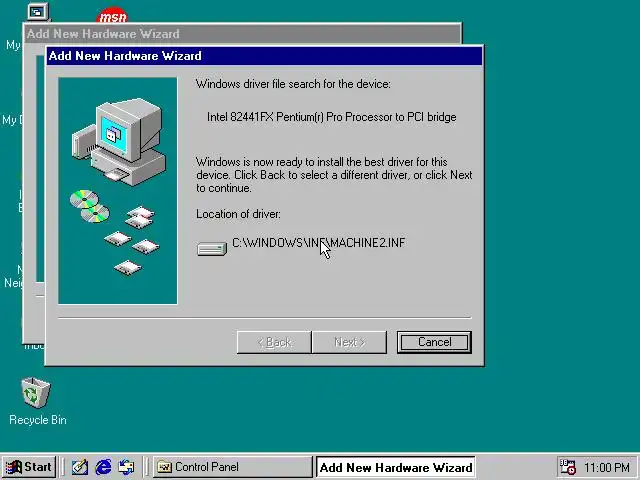Click the greyed-out Next button
The image size is (640, 480).
tap(349, 342)
